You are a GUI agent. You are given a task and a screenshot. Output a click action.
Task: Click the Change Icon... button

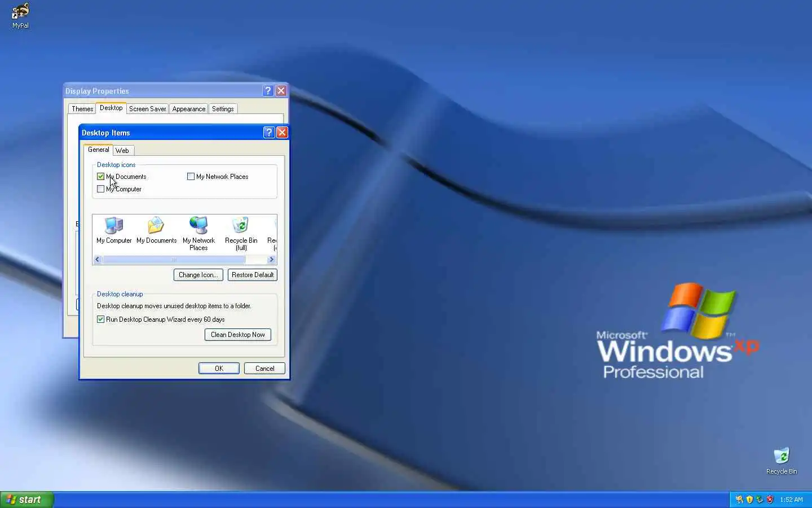point(198,275)
